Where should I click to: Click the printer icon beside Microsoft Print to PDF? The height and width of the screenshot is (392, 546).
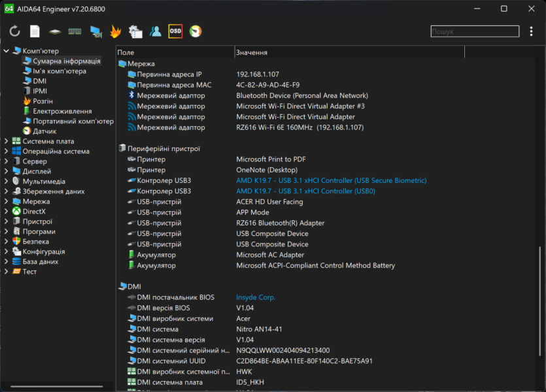pos(131,159)
